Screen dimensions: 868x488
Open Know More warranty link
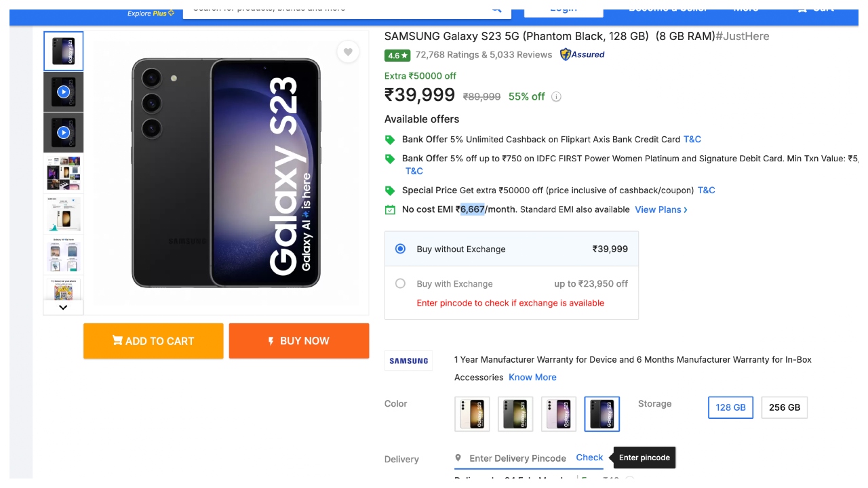tap(532, 378)
